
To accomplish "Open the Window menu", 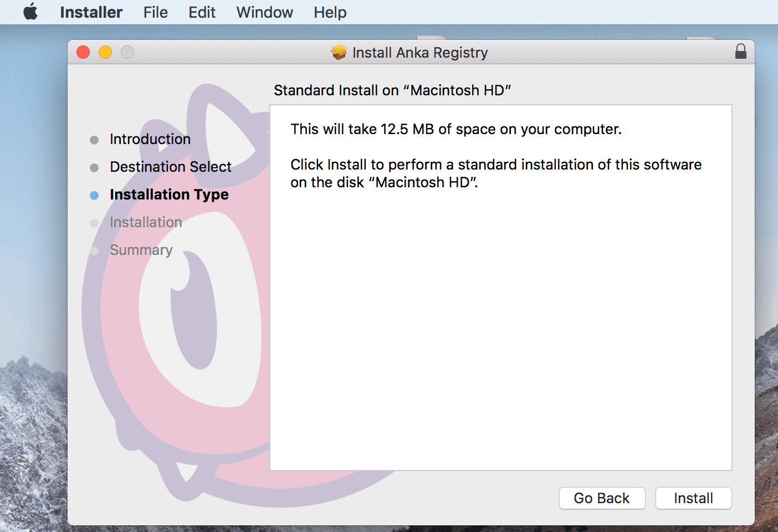I will click(265, 12).
